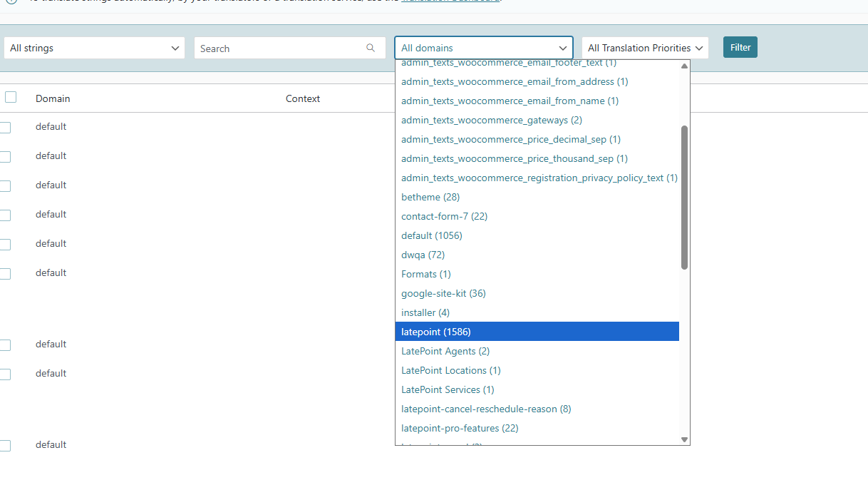Image resolution: width=868 pixels, height=495 pixels.
Task: Select latepoint (1586) domain option
Action: pyautogui.click(x=436, y=332)
